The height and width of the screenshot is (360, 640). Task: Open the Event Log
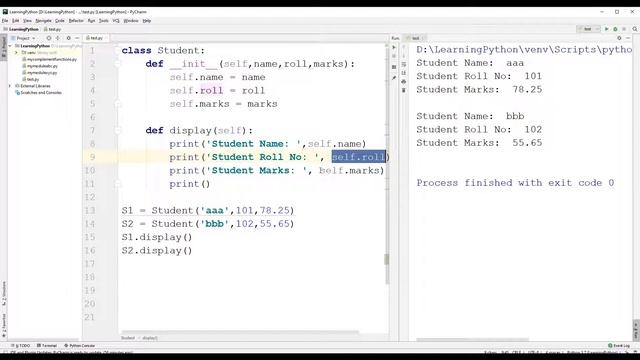pos(619,346)
